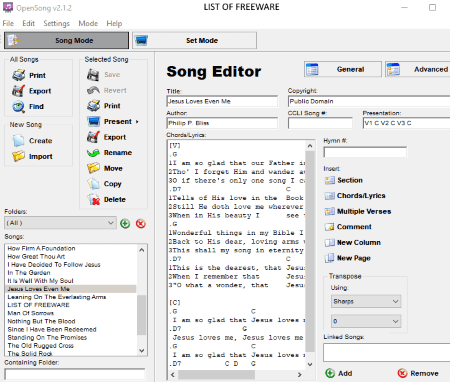
Task: Insert a New Column
Action: click(353, 242)
